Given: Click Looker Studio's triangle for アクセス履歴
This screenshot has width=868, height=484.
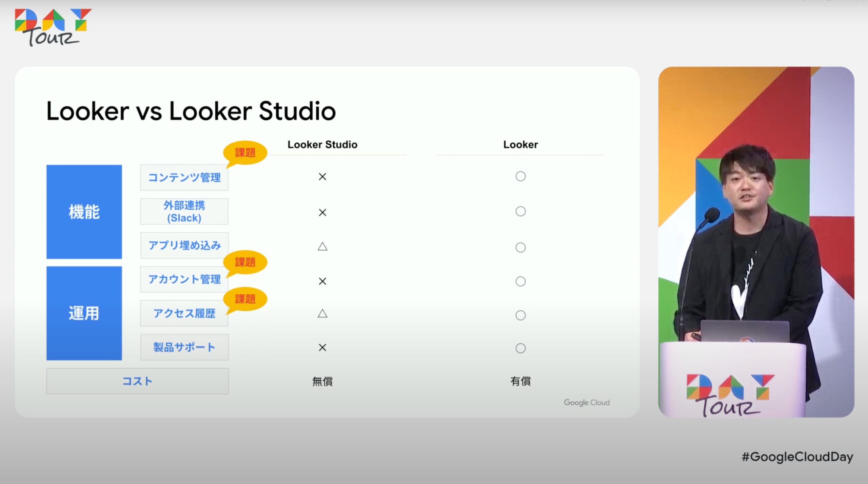Looking at the screenshot, I should coord(322,314).
